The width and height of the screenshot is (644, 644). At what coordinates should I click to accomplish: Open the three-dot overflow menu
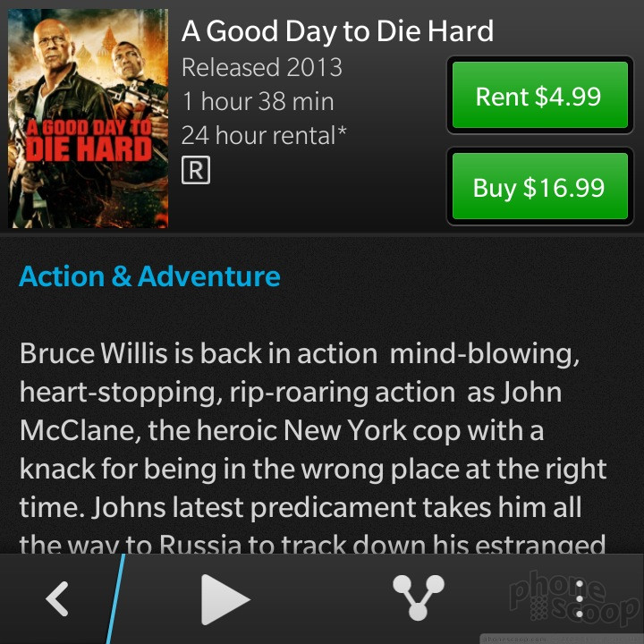click(580, 598)
